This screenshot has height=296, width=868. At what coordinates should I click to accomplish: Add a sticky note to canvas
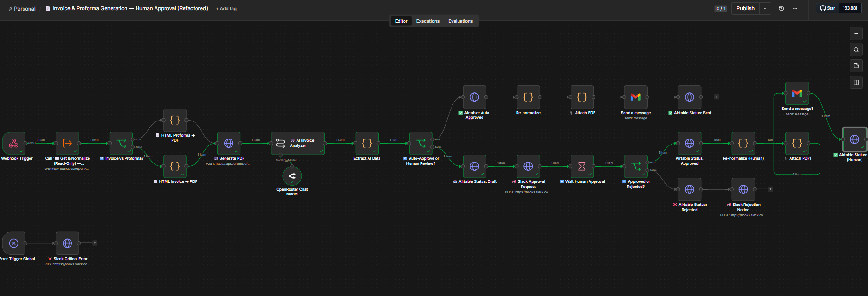[856, 66]
